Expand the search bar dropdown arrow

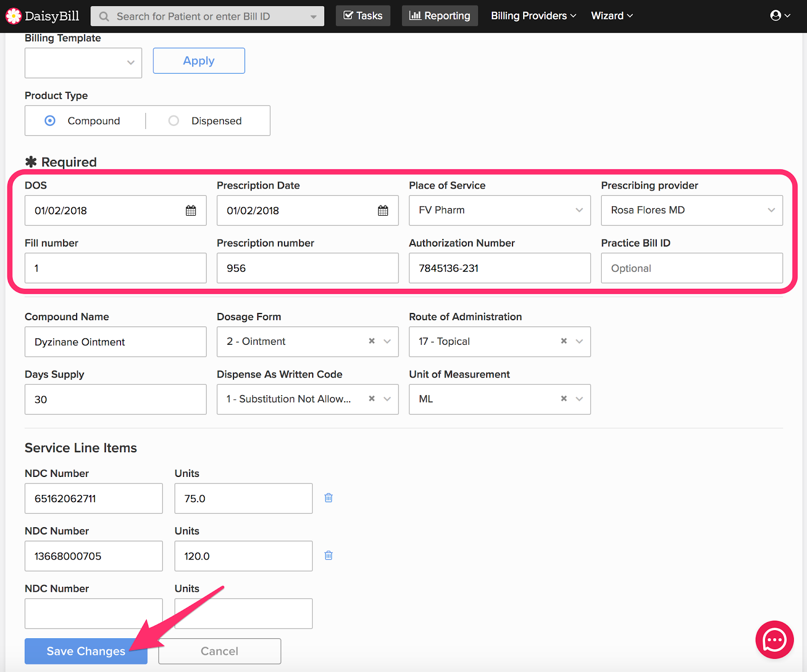[314, 17]
